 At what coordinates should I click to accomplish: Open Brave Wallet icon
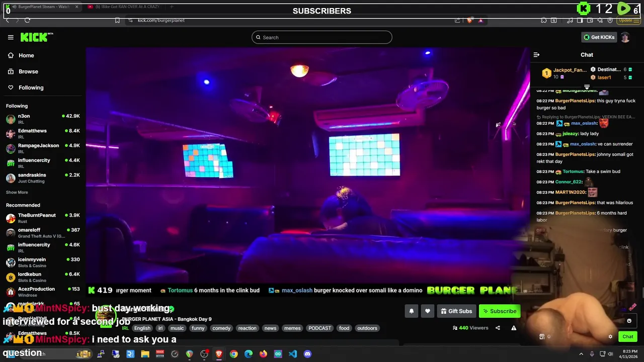590,20
